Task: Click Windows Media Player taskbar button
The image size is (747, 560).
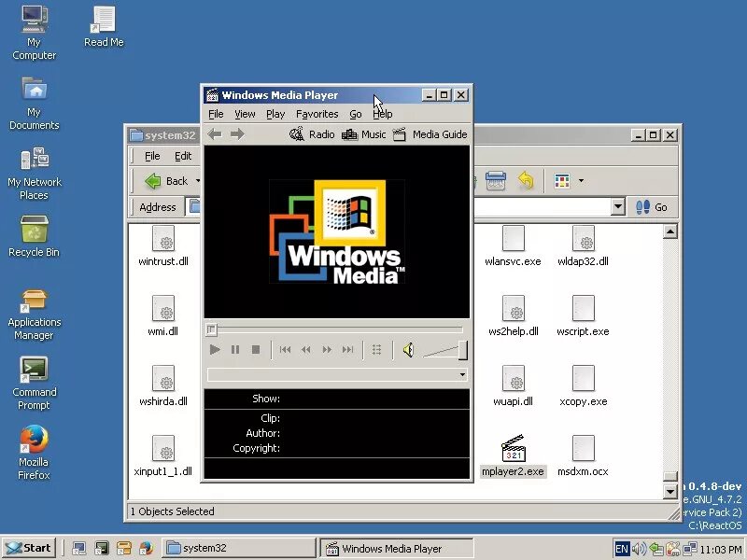Action: coord(396,548)
